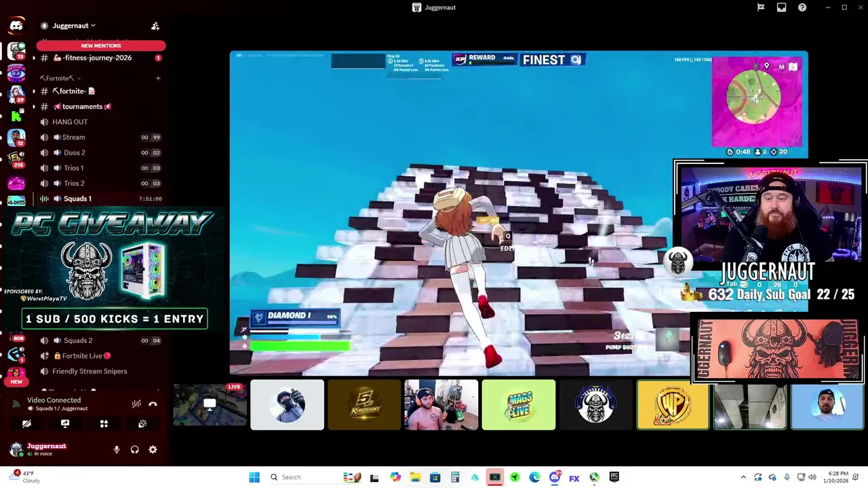Open the server with 215 unread badge
The width and height of the screenshot is (868, 488).
pyautogui.click(x=16, y=160)
